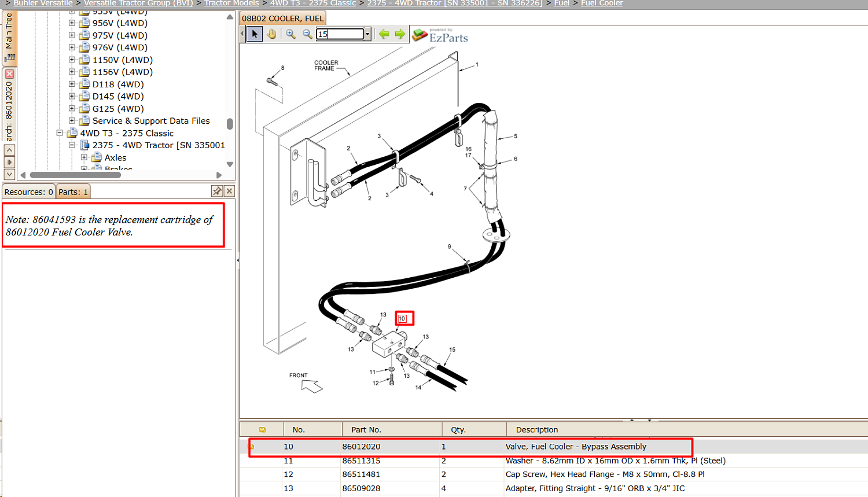This screenshot has width=868, height=497.
Task: Collapse the 2375 - 4WD Tractor node
Action: point(72,145)
